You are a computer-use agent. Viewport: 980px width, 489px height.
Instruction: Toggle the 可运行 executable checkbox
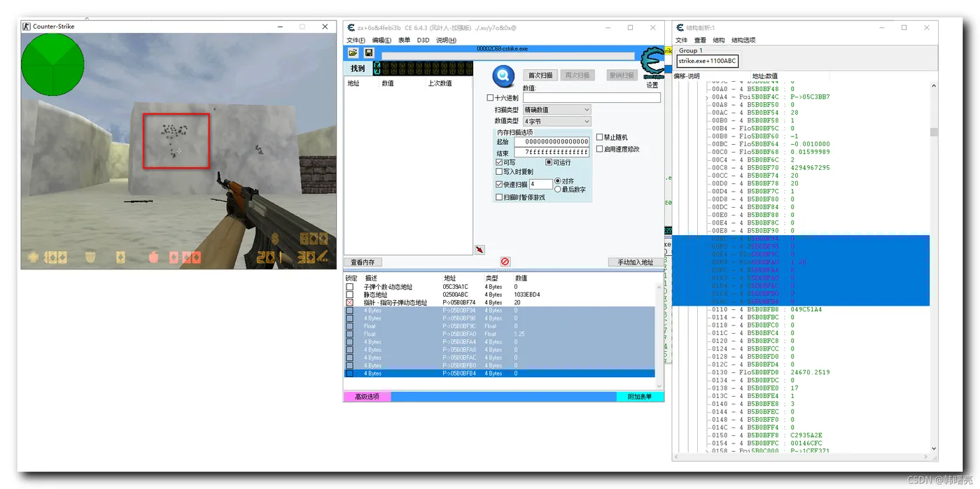click(x=549, y=162)
